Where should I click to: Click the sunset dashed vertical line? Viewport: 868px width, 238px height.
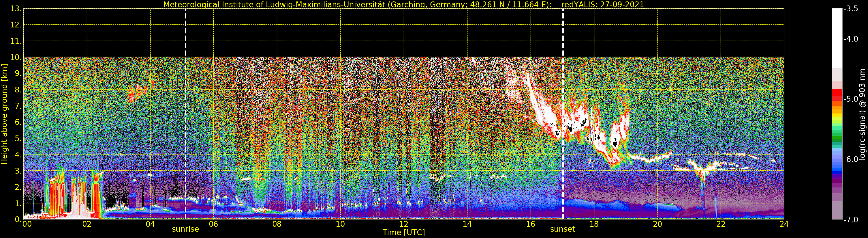563,114
